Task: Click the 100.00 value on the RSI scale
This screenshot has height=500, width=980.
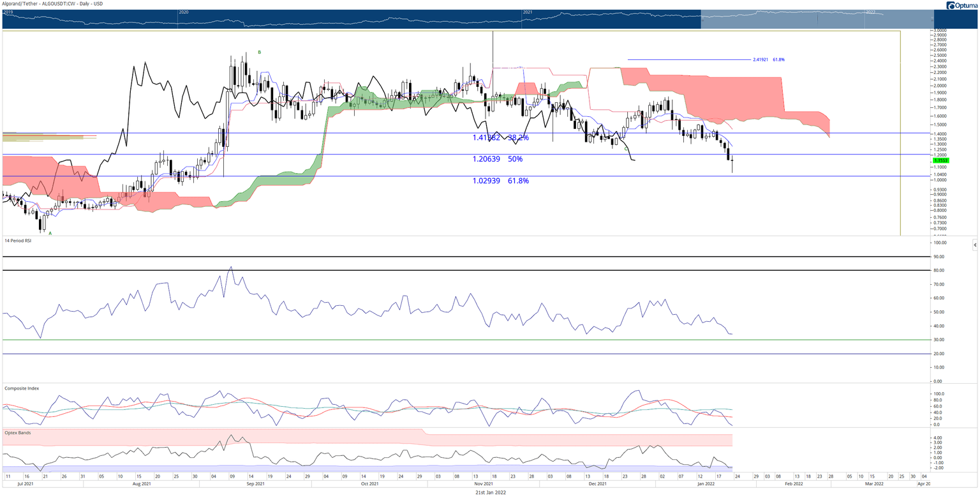Action: [x=939, y=243]
